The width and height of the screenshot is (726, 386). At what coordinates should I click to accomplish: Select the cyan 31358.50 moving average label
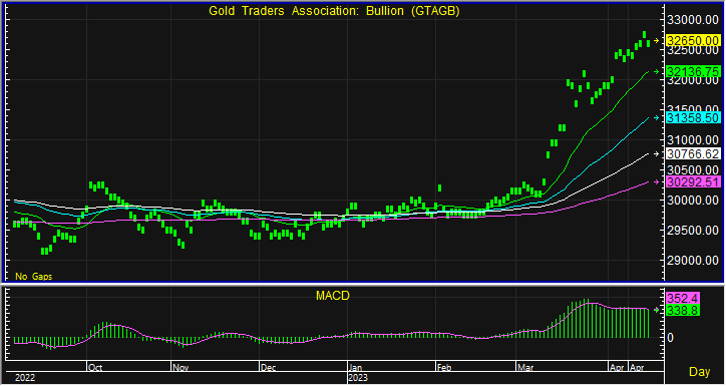(693, 118)
